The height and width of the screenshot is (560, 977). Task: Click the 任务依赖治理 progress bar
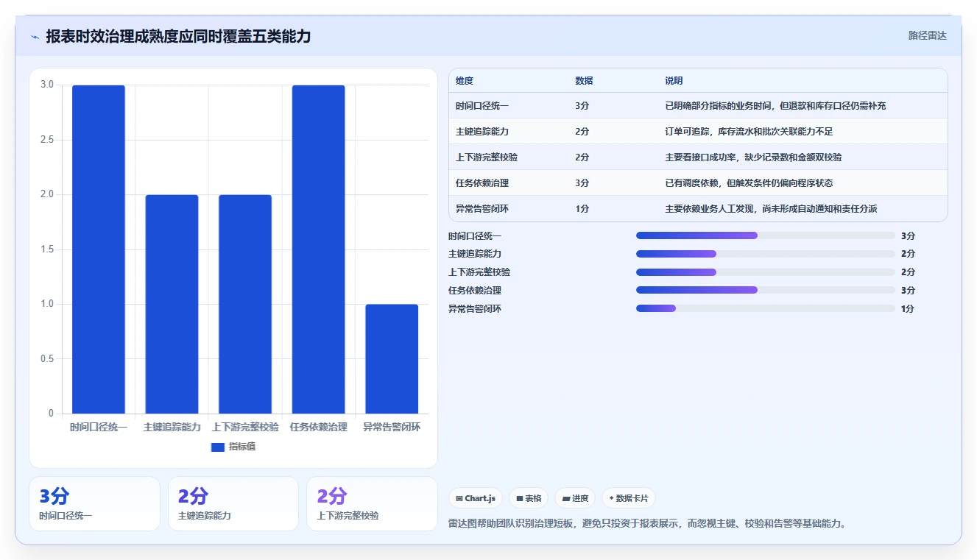click(x=766, y=290)
